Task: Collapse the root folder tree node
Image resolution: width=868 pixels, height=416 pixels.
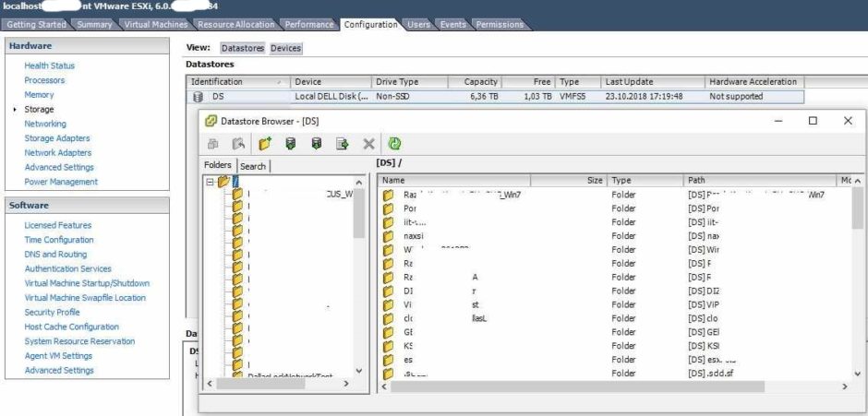Action: coord(210,182)
